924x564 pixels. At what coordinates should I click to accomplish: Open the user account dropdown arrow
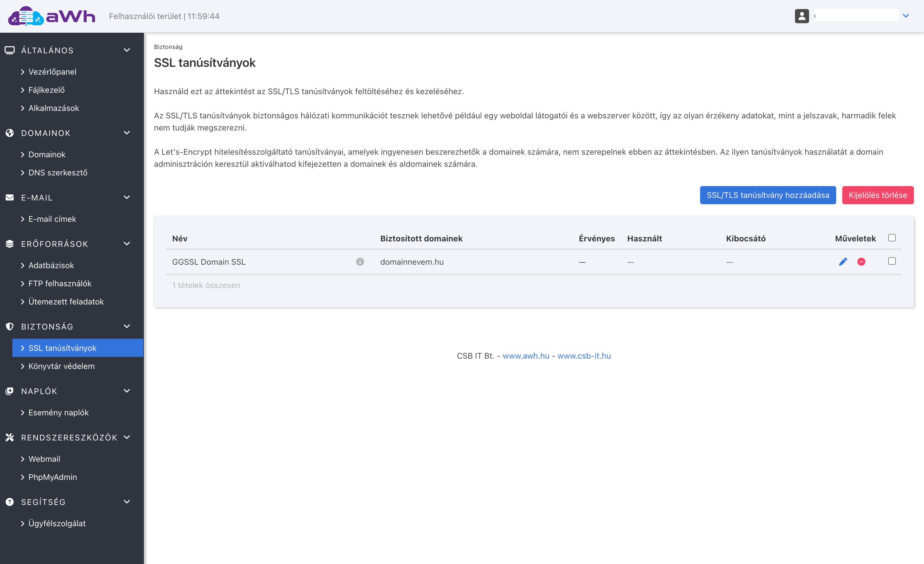point(906,16)
